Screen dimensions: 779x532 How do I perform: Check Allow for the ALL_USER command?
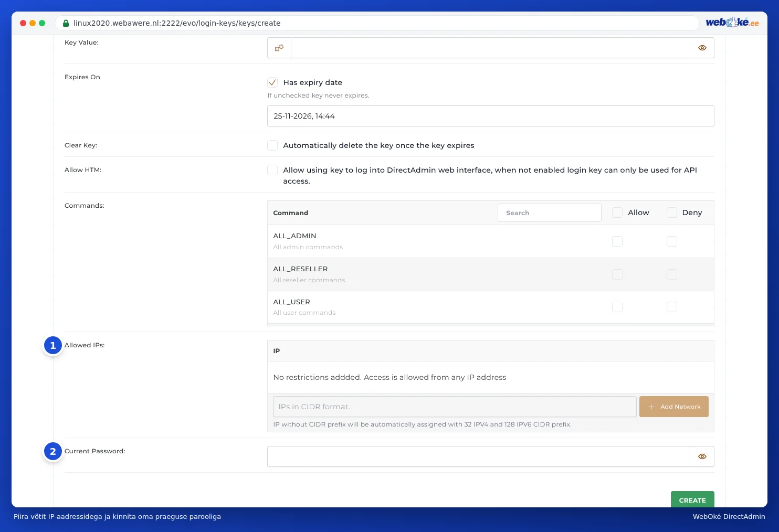617,307
